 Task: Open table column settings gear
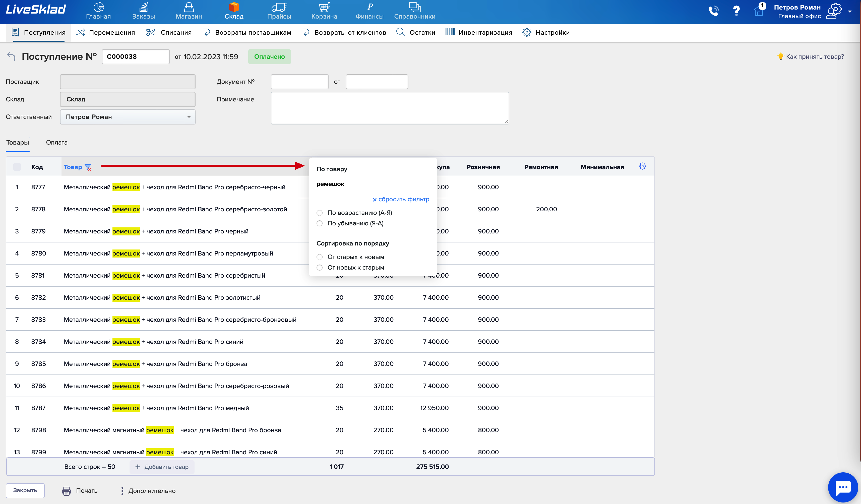[x=642, y=166]
